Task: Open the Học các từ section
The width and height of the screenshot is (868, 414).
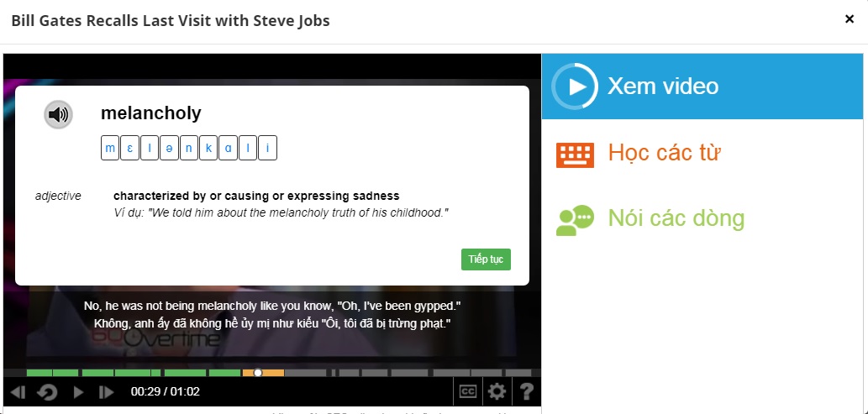Action: 638,153
